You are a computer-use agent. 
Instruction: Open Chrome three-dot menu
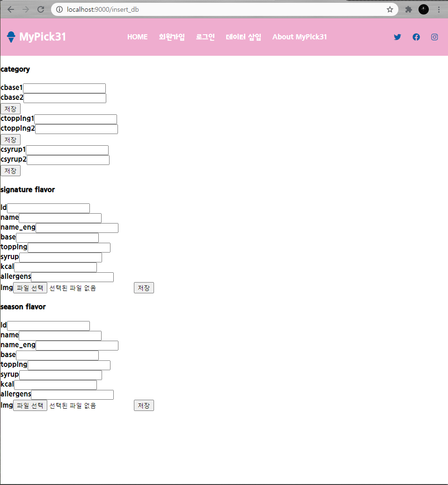[x=439, y=9]
